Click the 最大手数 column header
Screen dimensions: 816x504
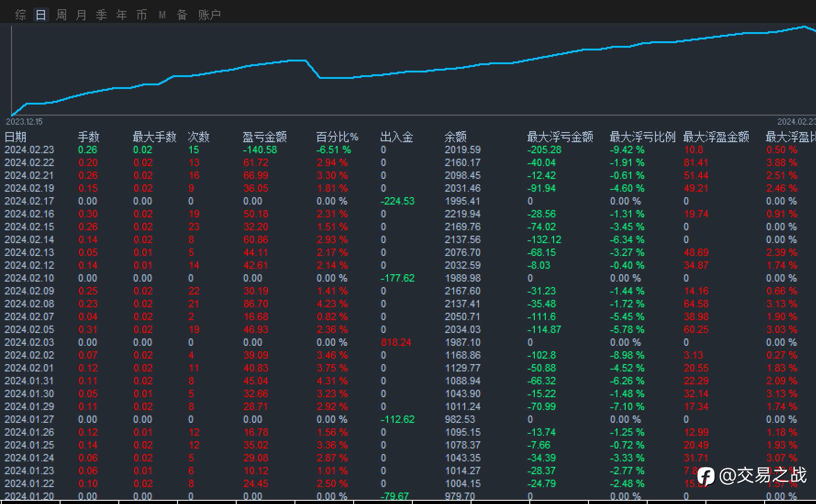pos(155,137)
